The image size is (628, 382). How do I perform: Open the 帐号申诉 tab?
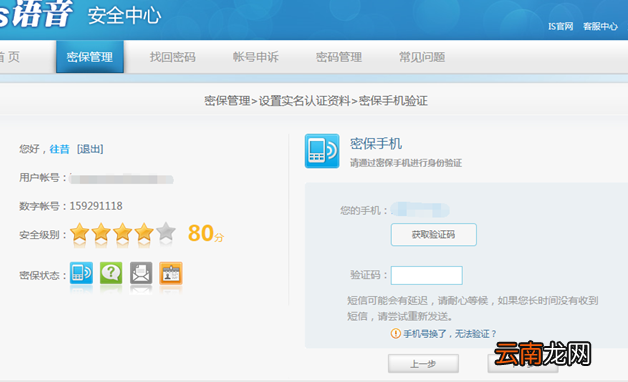256,57
